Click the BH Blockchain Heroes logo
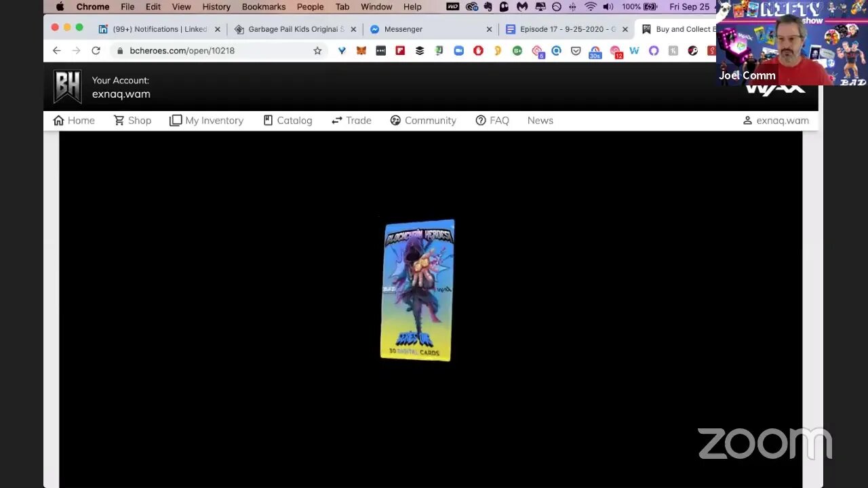 68,87
